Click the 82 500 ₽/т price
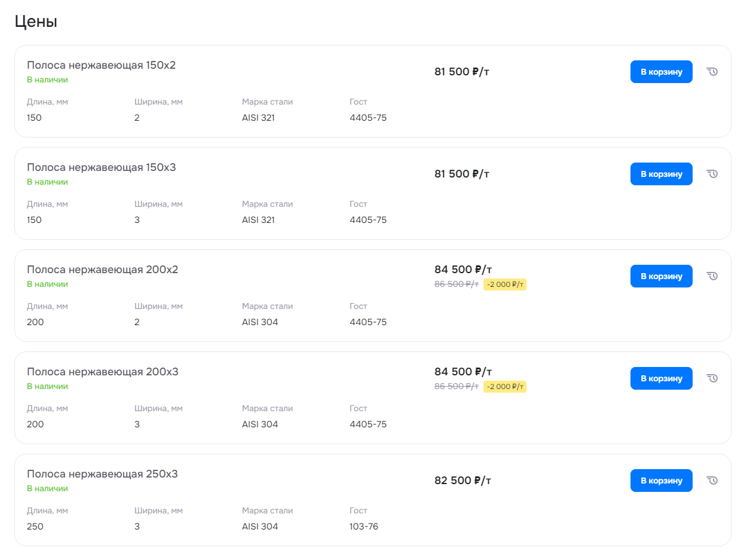Image resolution: width=750 pixels, height=560 pixels. click(x=463, y=481)
